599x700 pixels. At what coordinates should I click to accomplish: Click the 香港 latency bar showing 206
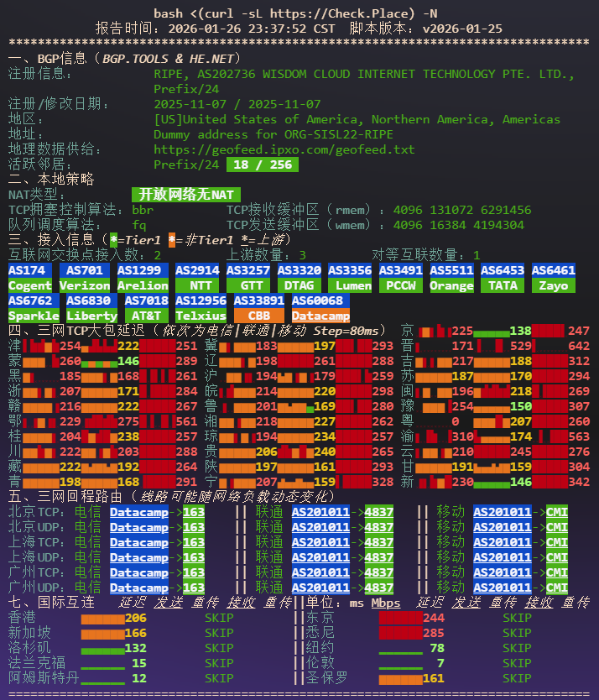pos(102,618)
